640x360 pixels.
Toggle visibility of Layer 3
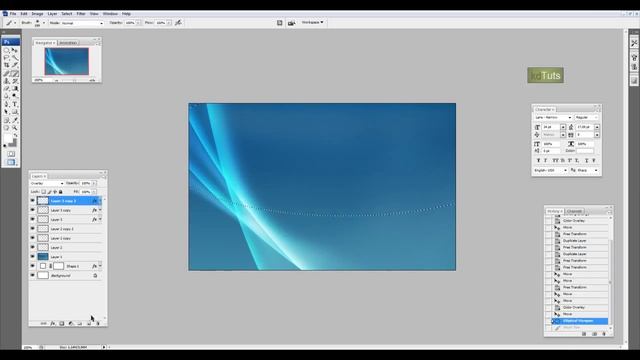coord(32,219)
